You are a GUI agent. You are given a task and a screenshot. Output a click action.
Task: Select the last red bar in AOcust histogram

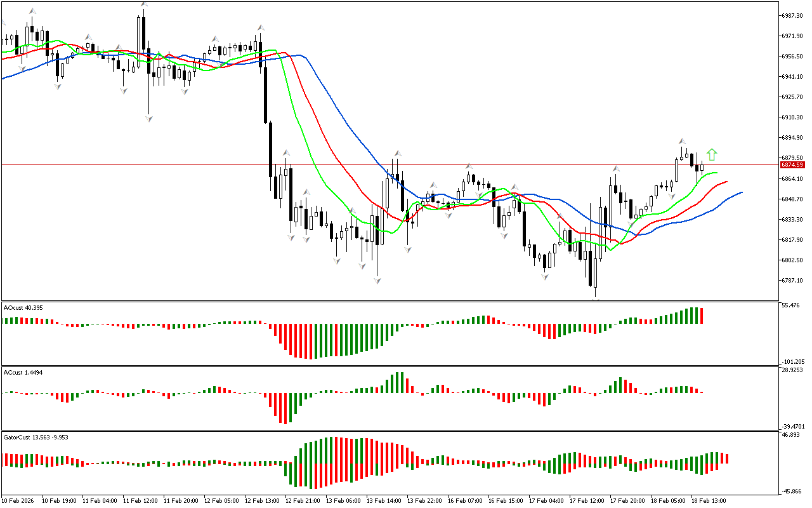point(702,316)
